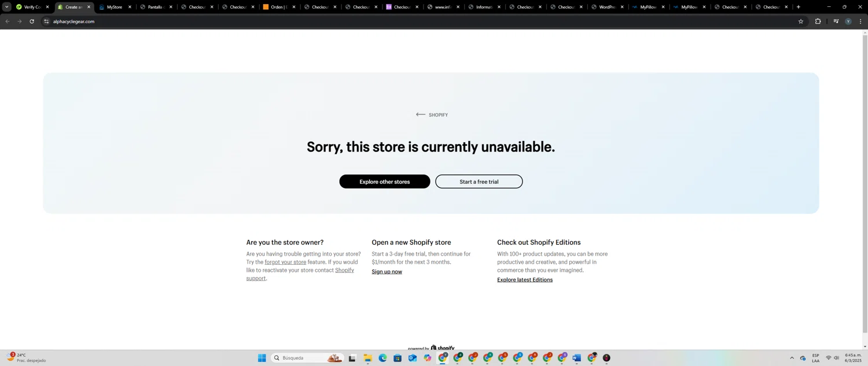Open the volume speaker icon
The image size is (868, 366).
pos(836,358)
